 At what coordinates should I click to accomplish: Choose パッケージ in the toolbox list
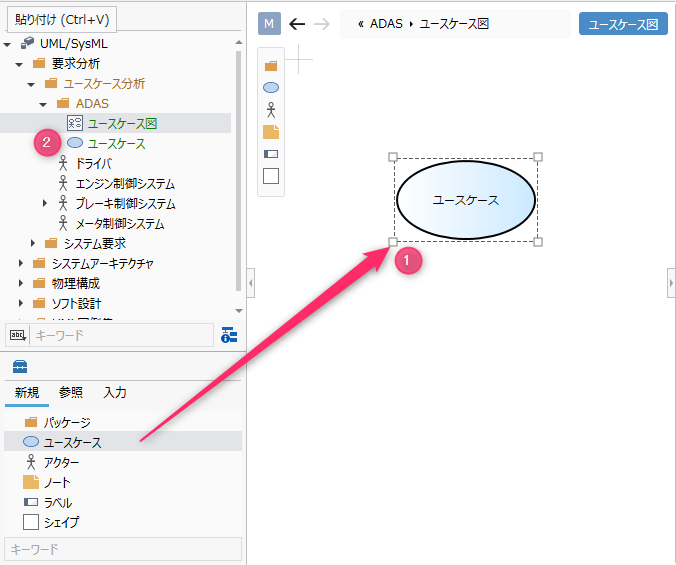[123, 422]
